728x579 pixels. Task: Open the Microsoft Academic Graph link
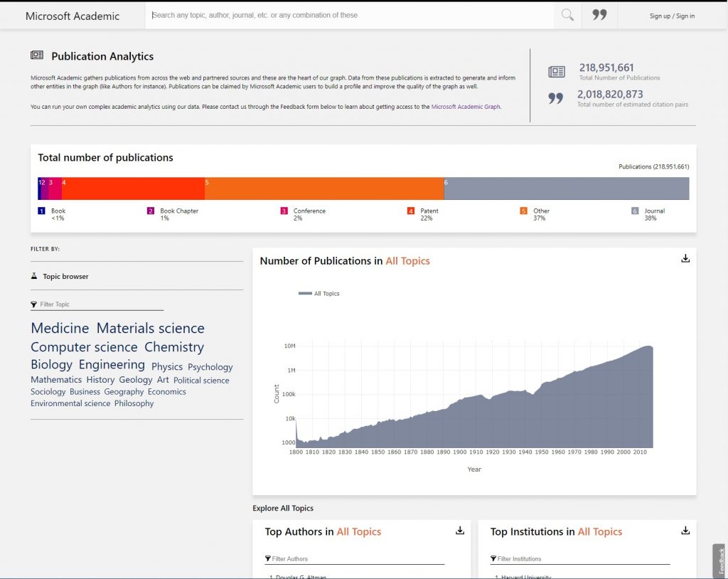coord(465,107)
